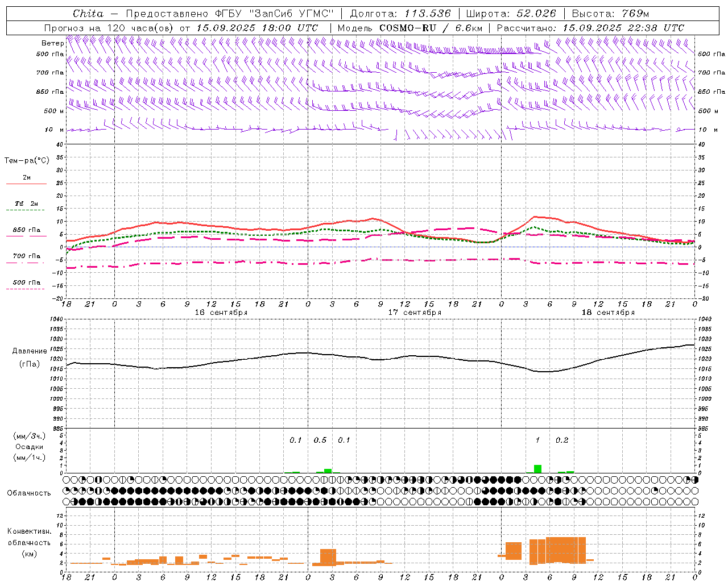Click the 'ФГБУ "ЗапСиб УГМС"' provider text
The image size is (728, 582).
point(275,14)
